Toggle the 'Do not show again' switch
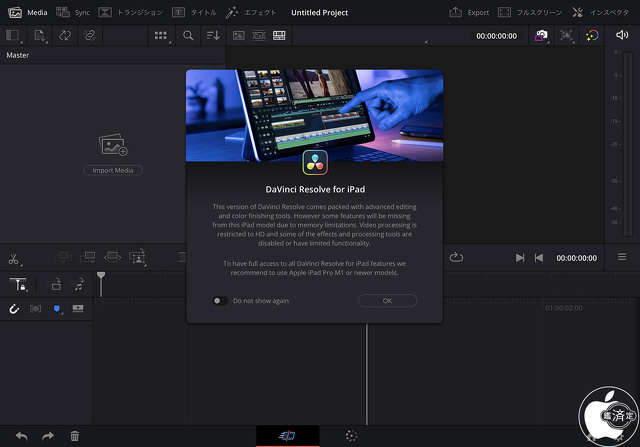640x447 pixels. tap(220, 301)
